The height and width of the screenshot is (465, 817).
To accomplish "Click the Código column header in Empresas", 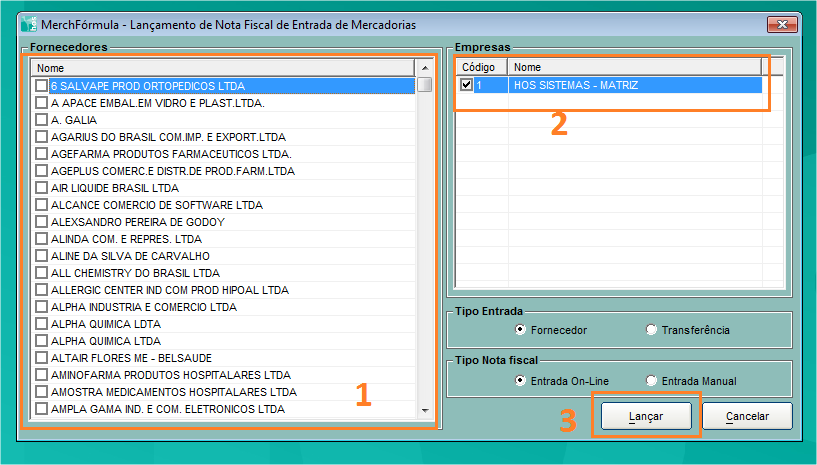I will pyautogui.click(x=481, y=67).
